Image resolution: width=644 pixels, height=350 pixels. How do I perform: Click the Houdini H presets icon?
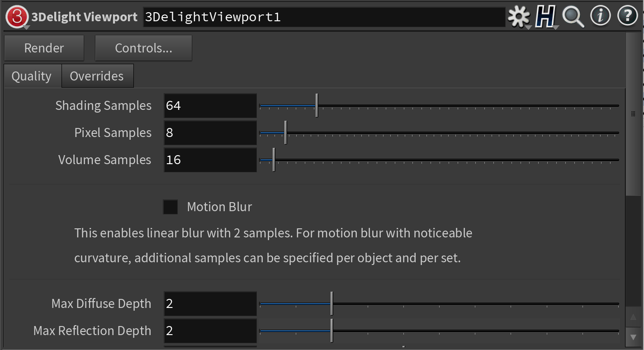tap(545, 17)
